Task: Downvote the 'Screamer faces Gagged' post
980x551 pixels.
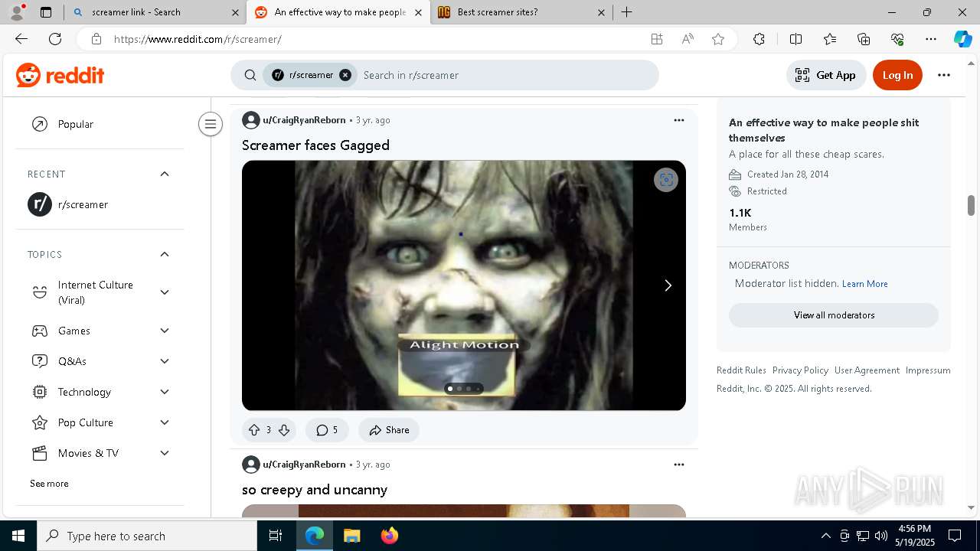Action: coord(284,430)
